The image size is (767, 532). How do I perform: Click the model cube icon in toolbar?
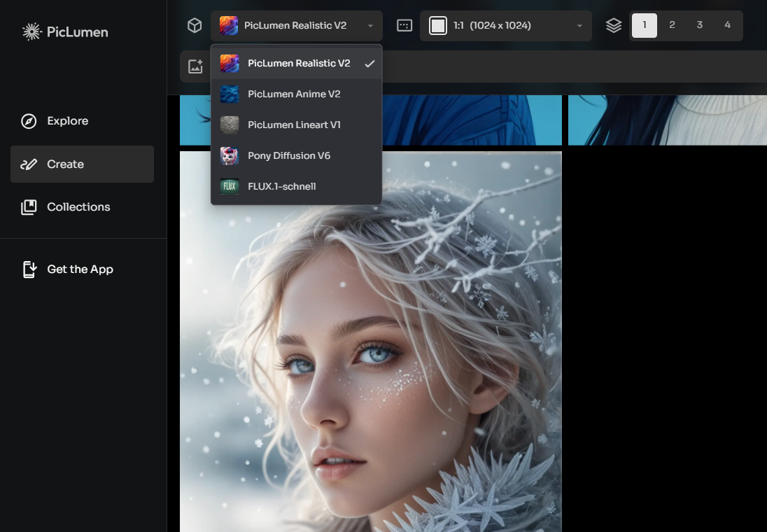point(195,25)
